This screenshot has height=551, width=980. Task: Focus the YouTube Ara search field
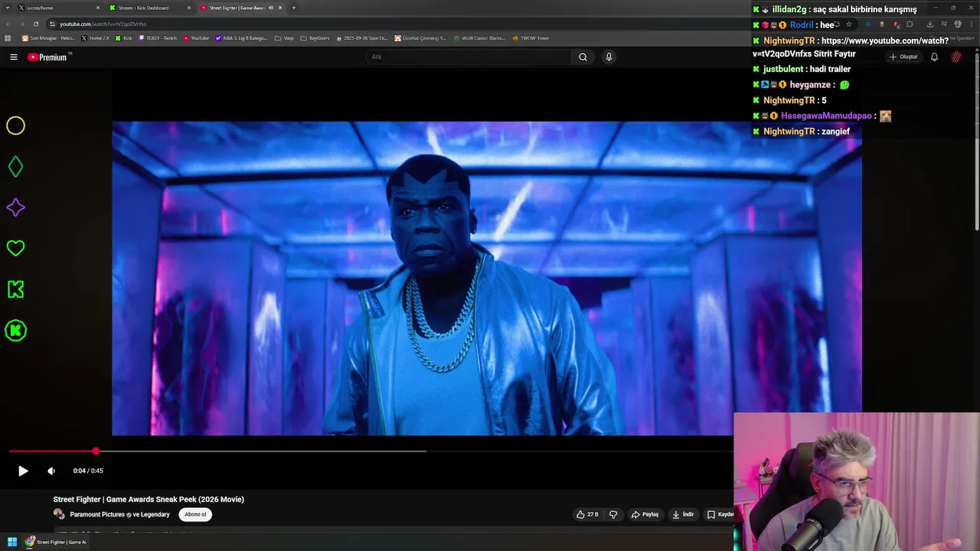(x=469, y=57)
